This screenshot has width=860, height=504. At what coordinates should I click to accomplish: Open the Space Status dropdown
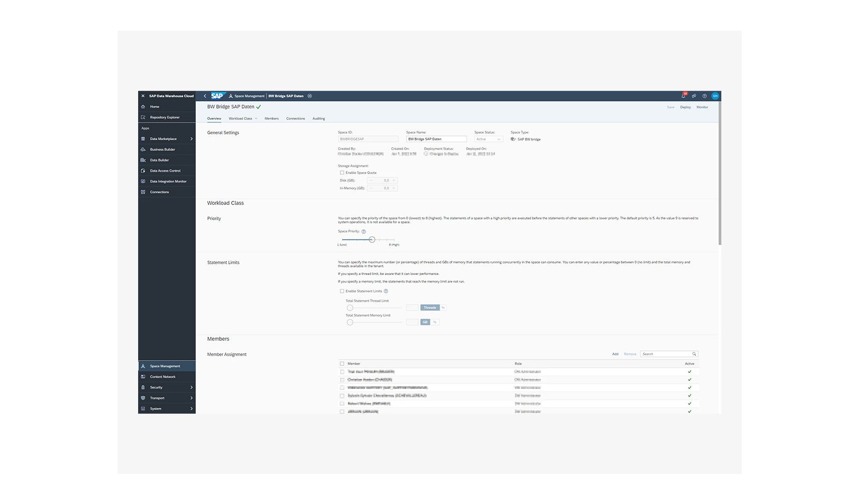(489, 139)
